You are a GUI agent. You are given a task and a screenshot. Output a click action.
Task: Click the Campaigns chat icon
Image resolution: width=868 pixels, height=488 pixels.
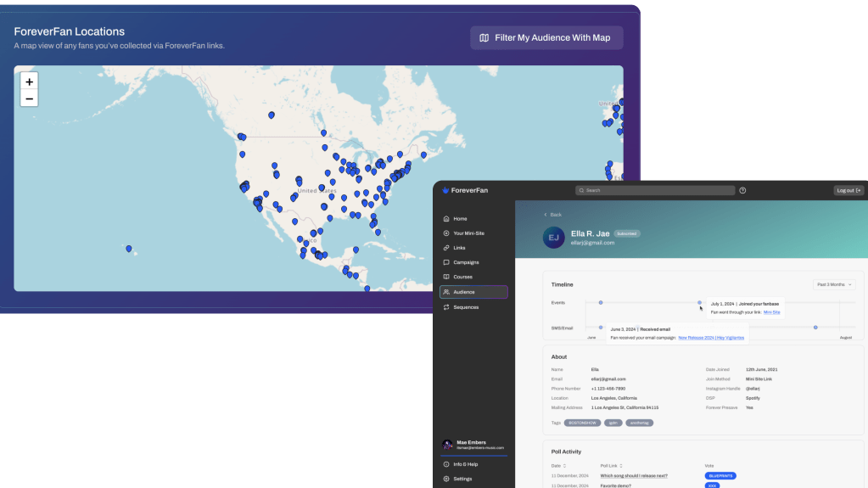pos(446,262)
